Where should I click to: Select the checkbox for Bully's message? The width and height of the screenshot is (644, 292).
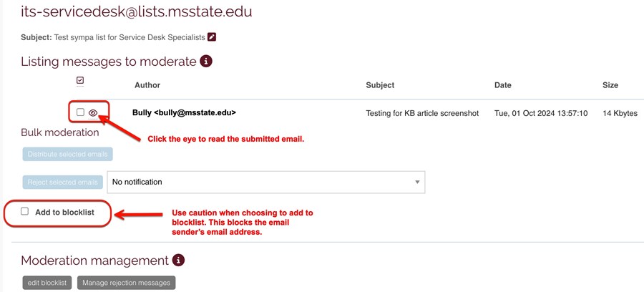[x=80, y=112]
